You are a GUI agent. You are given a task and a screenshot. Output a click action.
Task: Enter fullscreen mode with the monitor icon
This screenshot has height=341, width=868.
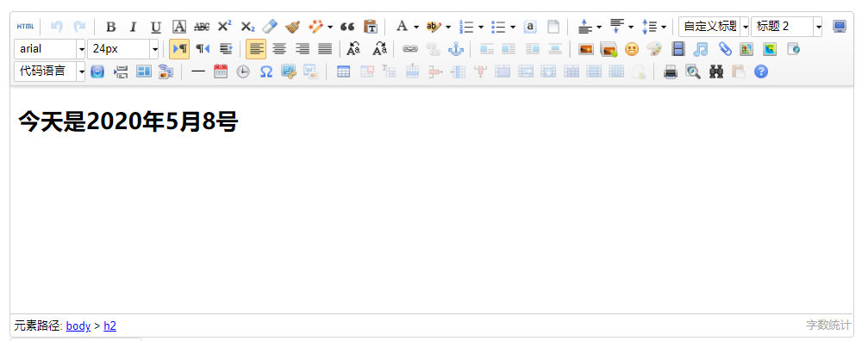coord(840,27)
